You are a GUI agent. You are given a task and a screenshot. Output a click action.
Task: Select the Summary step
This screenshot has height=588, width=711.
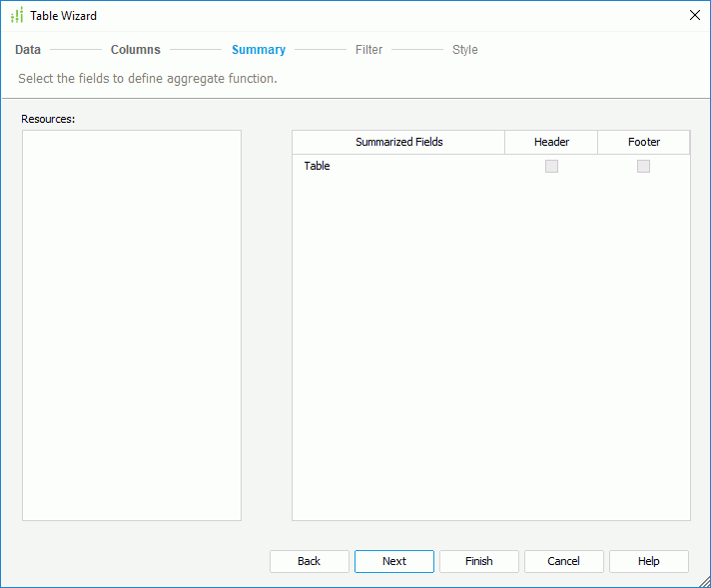tap(259, 49)
